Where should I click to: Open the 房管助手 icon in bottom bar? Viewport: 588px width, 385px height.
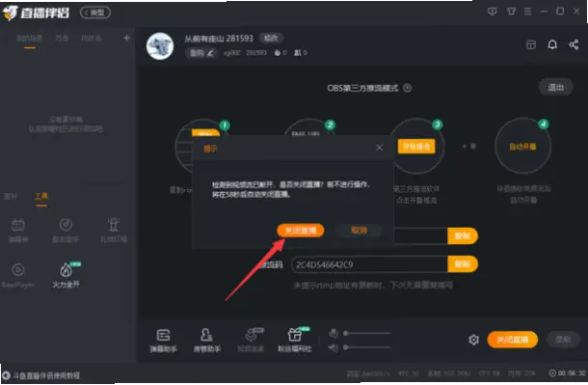pyautogui.click(x=206, y=341)
